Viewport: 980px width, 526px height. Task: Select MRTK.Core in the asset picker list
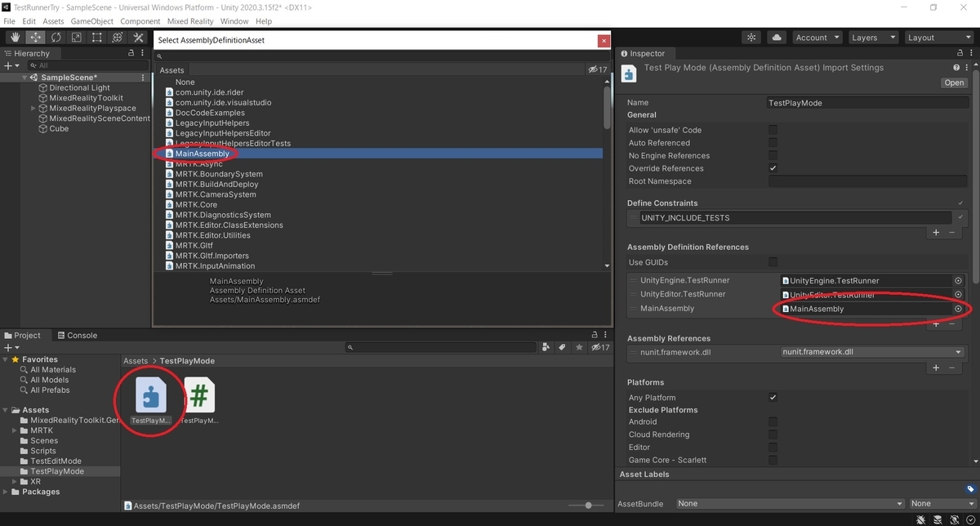(x=196, y=204)
